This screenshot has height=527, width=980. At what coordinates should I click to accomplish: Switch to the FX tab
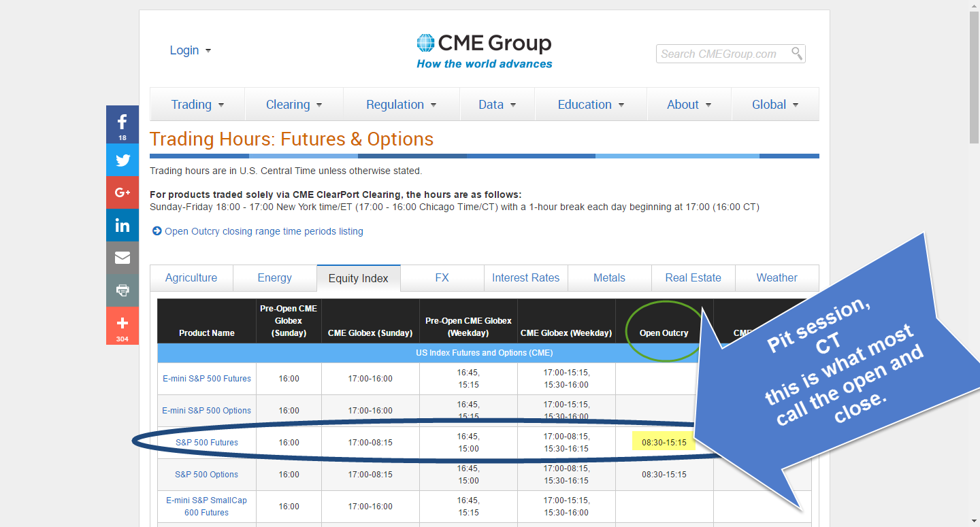click(x=442, y=278)
